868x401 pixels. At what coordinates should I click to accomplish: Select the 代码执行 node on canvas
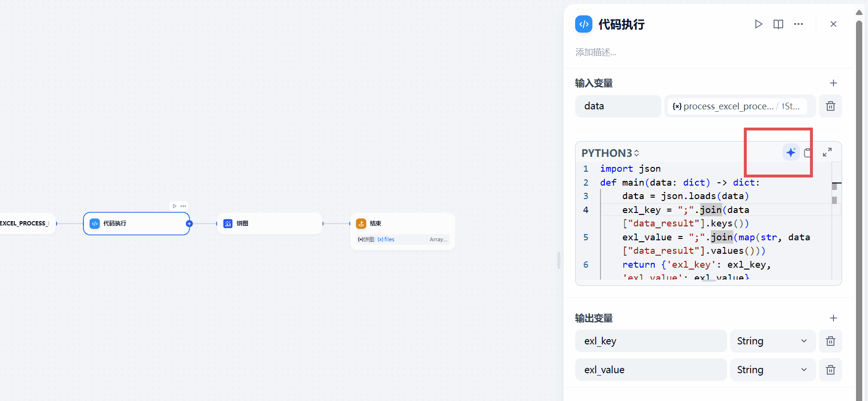(137, 224)
